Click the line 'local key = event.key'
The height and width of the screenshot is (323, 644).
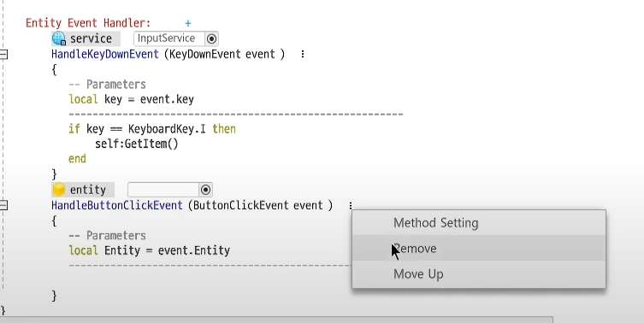click(x=132, y=99)
